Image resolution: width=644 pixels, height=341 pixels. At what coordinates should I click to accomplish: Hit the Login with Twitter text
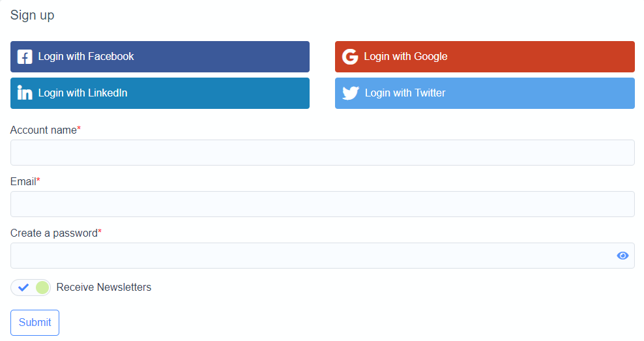(405, 93)
